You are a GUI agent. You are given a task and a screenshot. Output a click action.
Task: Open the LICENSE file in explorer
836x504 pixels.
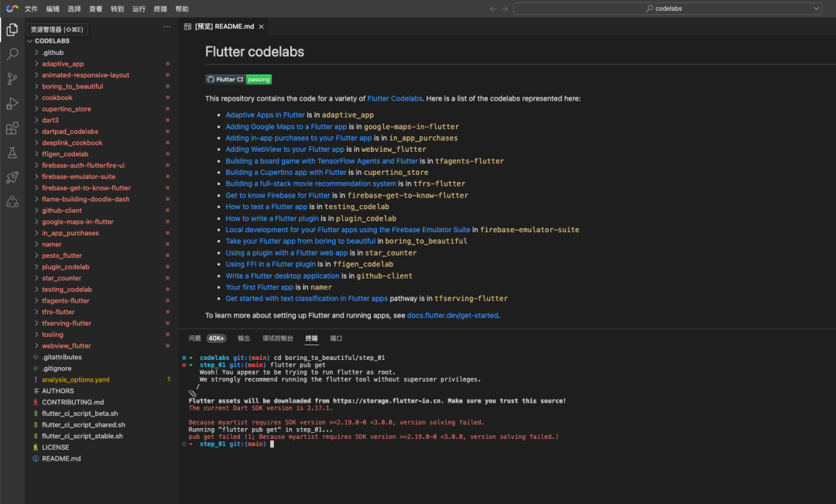click(x=56, y=447)
